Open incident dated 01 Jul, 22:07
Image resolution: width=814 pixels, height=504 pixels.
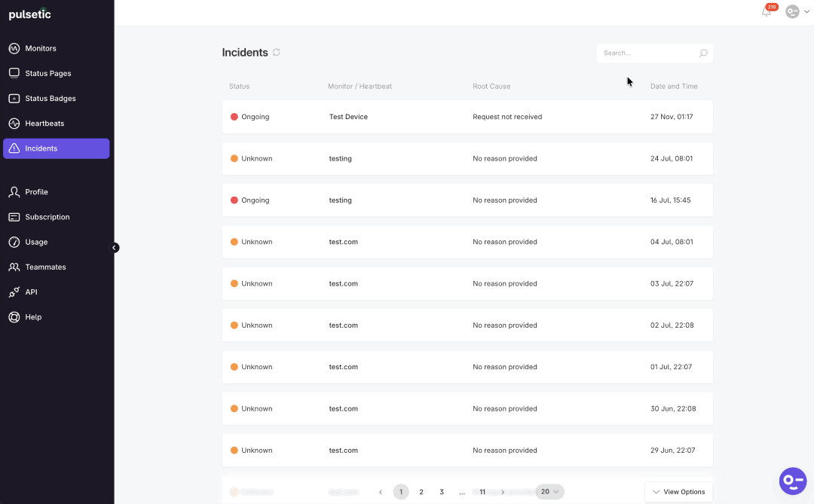click(x=467, y=367)
